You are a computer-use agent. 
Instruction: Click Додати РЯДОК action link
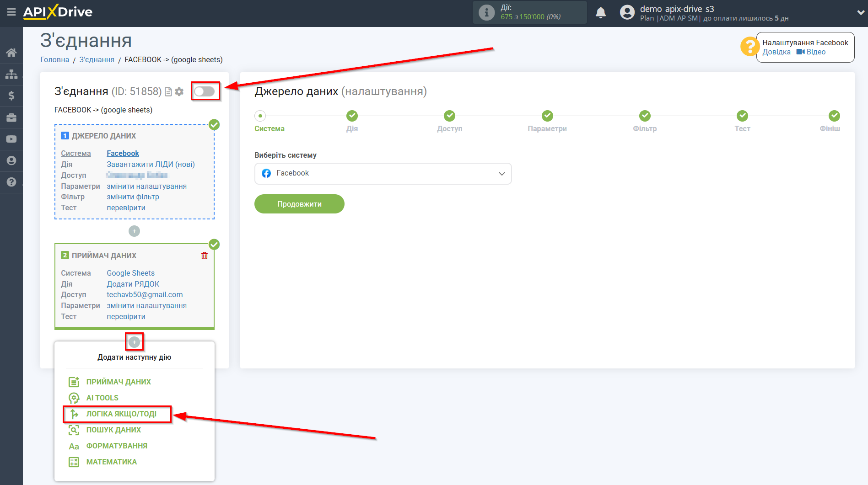pyautogui.click(x=133, y=284)
